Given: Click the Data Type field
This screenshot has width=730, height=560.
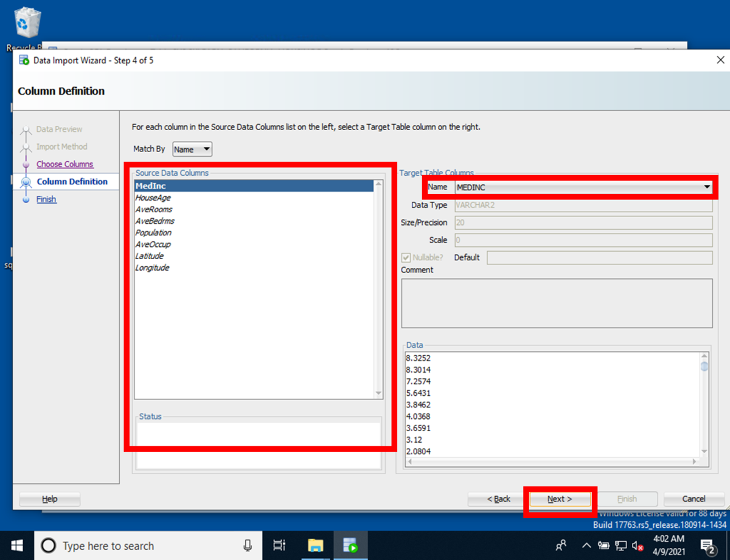Looking at the screenshot, I should click(x=583, y=205).
